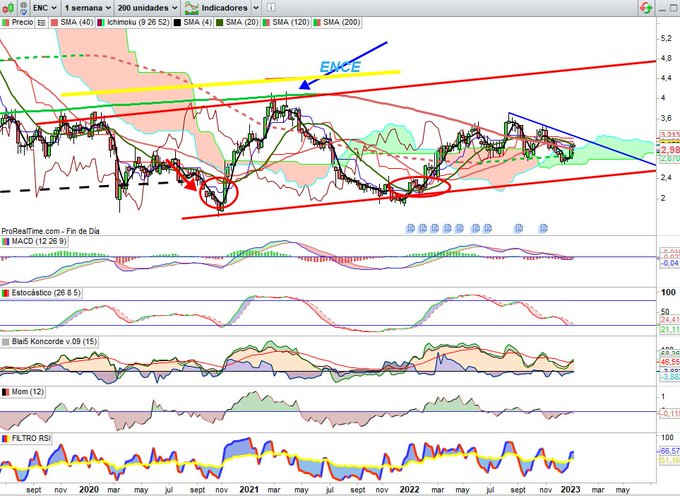Click the first dividend D marker
This screenshot has width=680, height=496.
pos(411,228)
